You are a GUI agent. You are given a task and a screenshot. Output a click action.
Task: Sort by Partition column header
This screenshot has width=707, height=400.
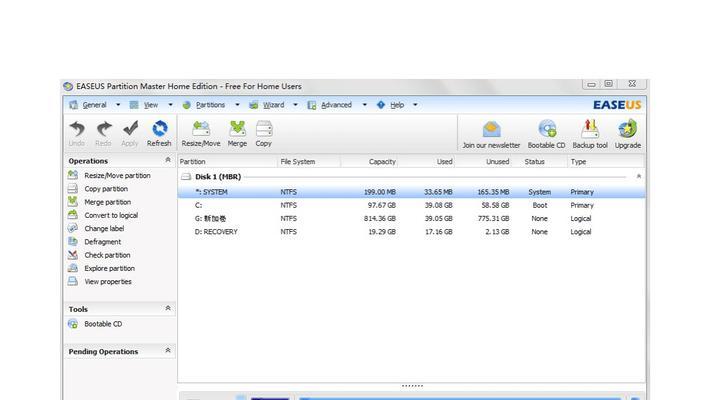[228, 161]
